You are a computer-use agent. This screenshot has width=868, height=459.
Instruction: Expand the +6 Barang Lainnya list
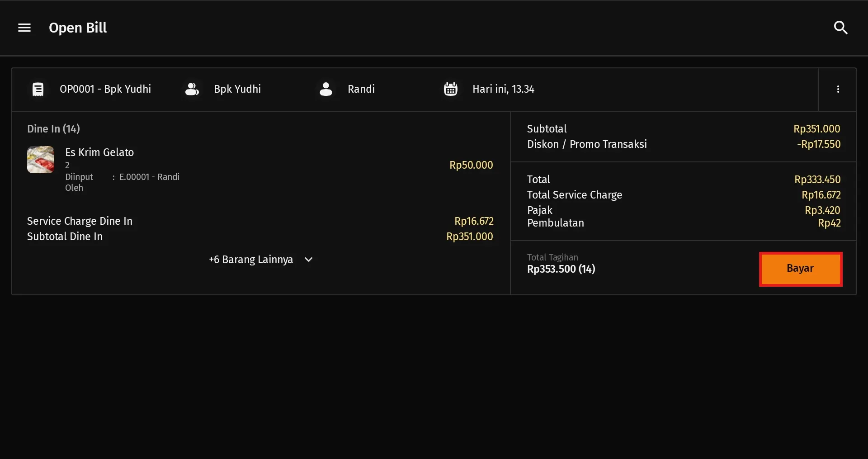(251, 260)
